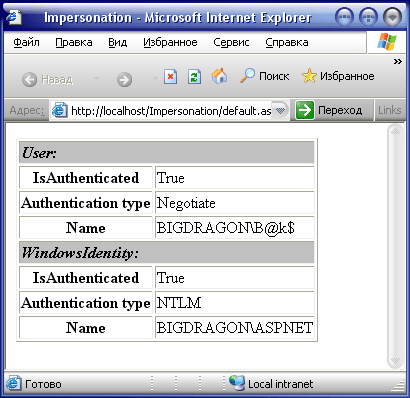Click the Windows flag logo
410x398 pixels.
387,42
